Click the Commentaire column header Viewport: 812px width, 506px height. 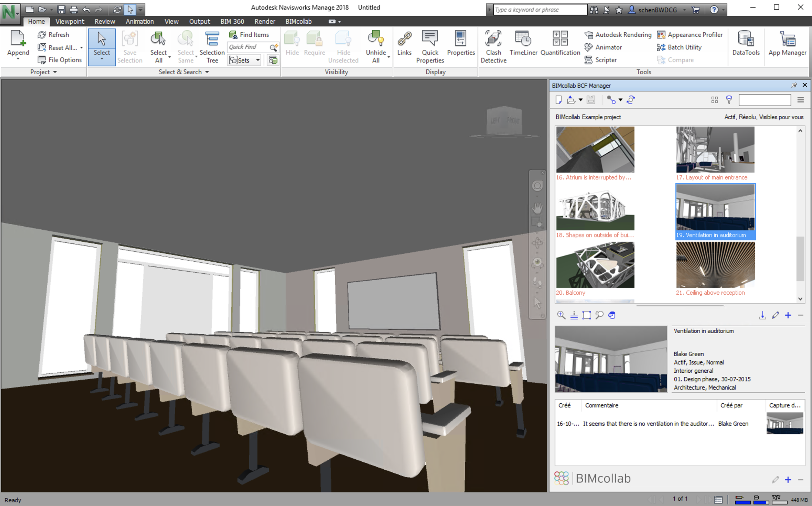[649, 405]
